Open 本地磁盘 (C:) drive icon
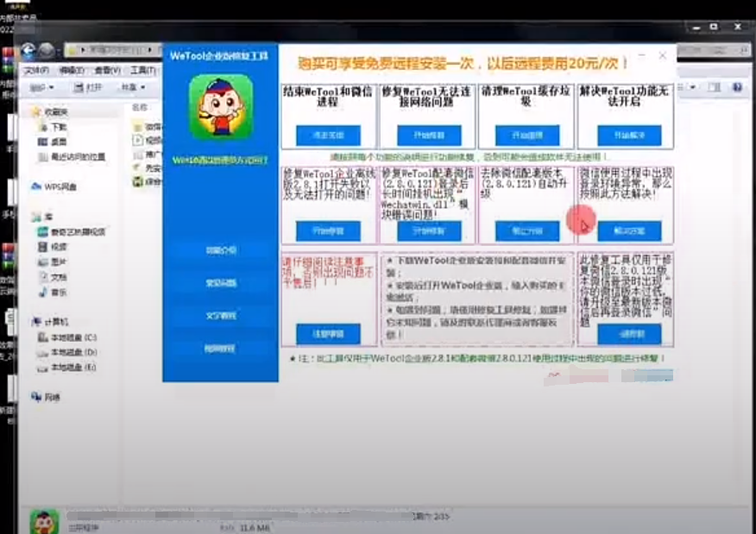 point(43,337)
